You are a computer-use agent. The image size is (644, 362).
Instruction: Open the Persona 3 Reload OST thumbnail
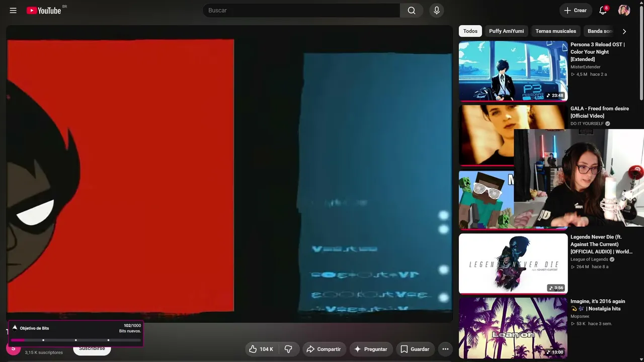[x=513, y=71]
